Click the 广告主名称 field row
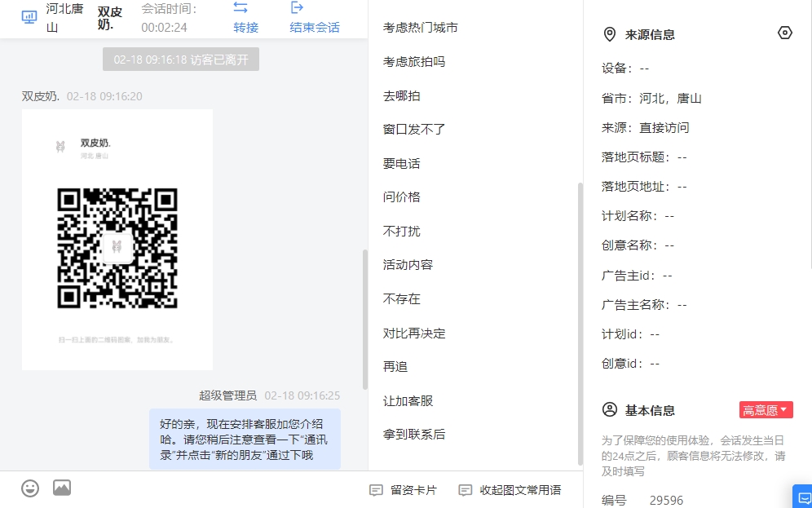The width and height of the screenshot is (812, 508). pyautogui.click(x=644, y=305)
